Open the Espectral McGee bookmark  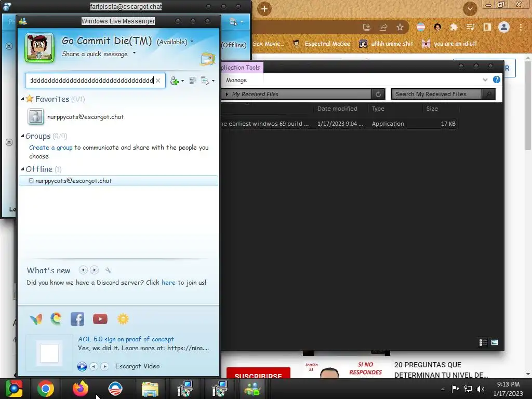tap(321, 44)
